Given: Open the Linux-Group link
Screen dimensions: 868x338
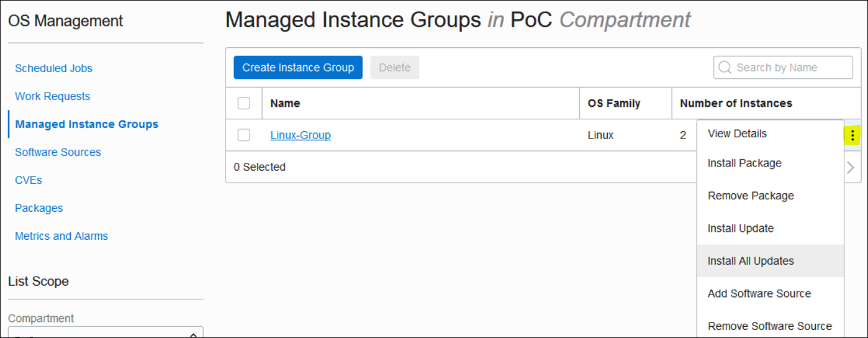Looking at the screenshot, I should pos(301,135).
